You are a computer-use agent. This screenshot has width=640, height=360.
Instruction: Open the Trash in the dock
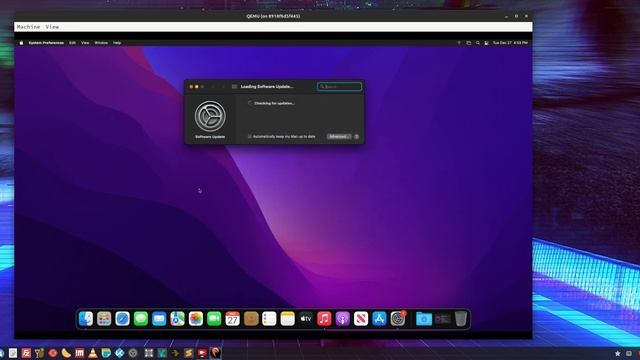pos(461,319)
